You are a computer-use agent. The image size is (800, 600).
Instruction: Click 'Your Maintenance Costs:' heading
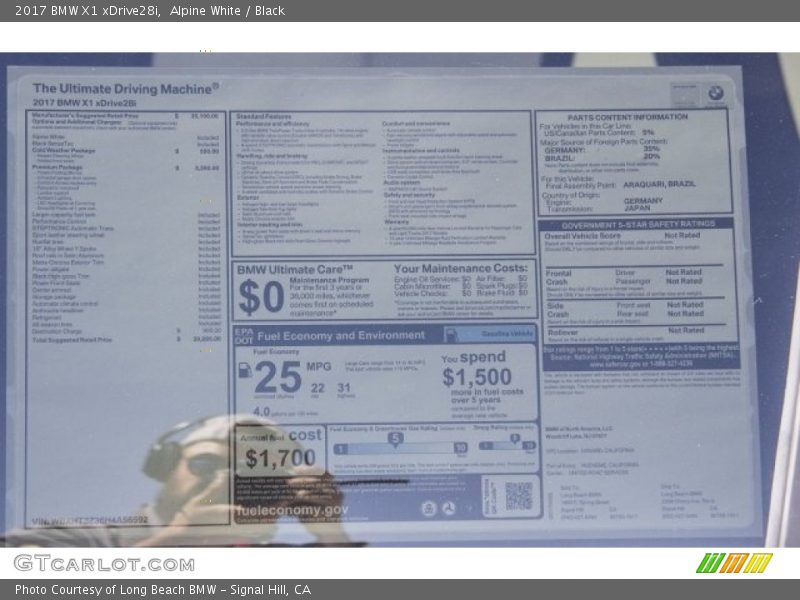coord(461,268)
